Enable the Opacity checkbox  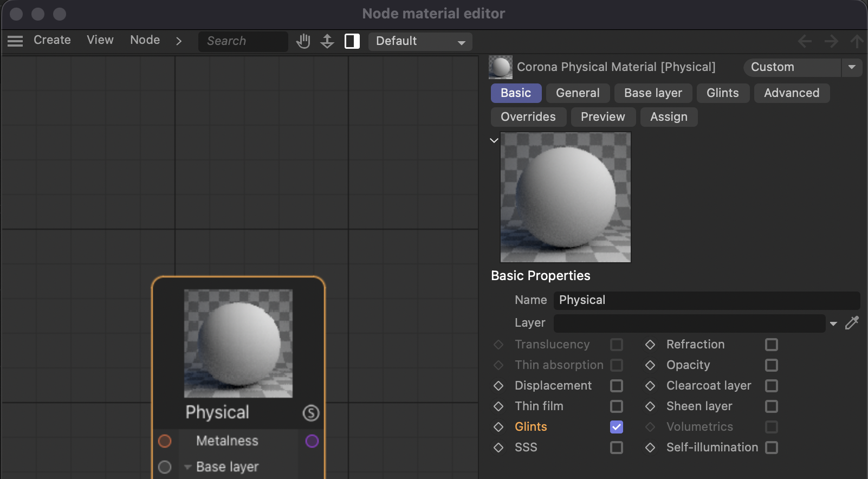(772, 365)
